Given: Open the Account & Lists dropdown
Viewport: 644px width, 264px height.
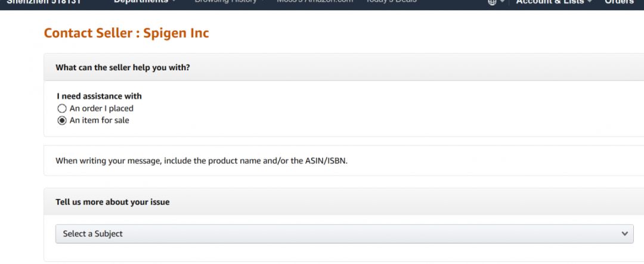Looking at the screenshot, I should tap(550, 2).
